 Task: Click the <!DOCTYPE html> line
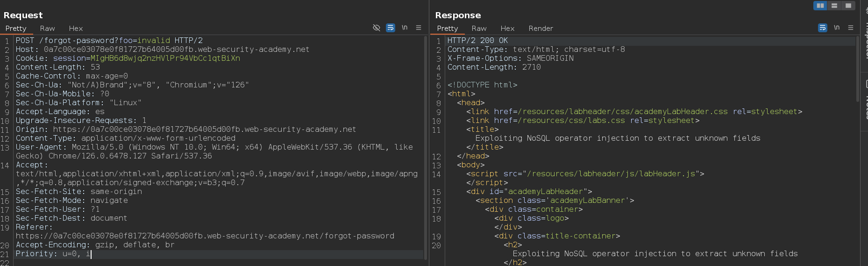click(x=483, y=85)
